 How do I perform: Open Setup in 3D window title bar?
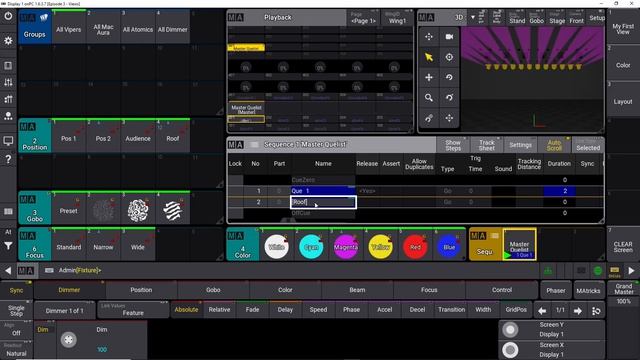[x=596, y=18]
